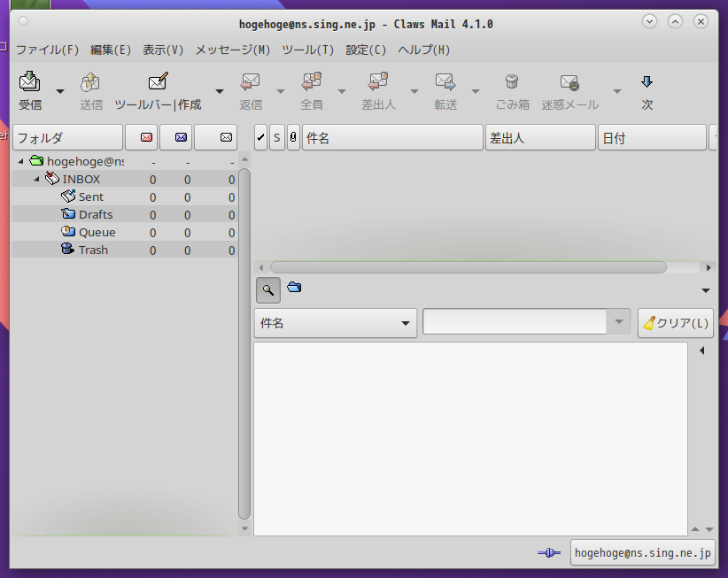This screenshot has width=728, height=578.
Task: Click the new messages column envelope icon
Action: tap(147, 137)
